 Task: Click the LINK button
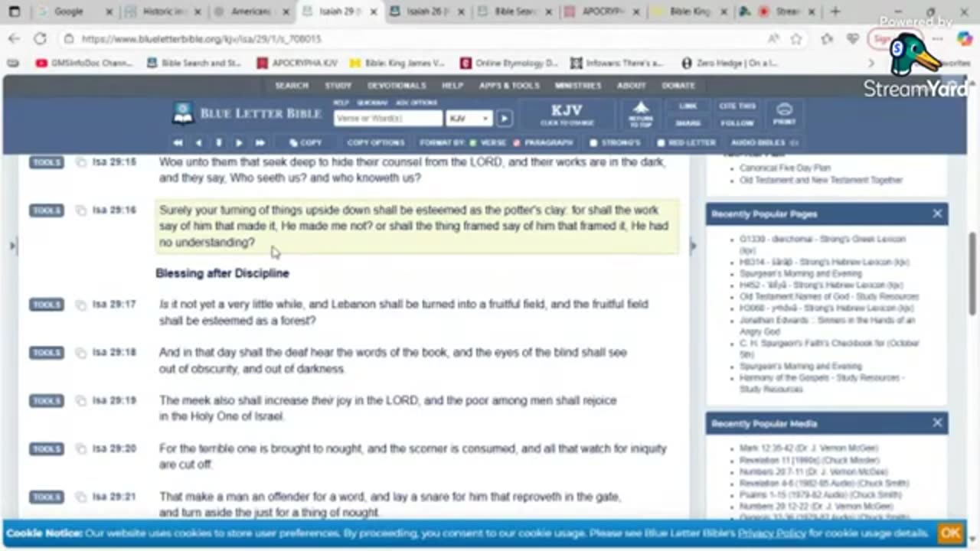tap(688, 106)
